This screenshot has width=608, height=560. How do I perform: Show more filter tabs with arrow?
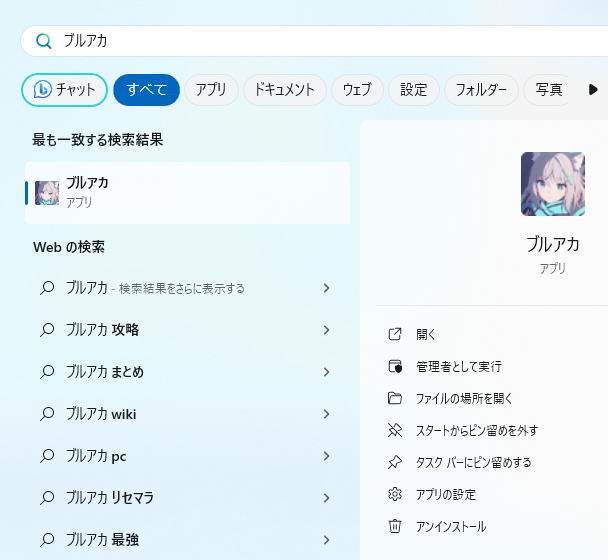click(x=593, y=90)
